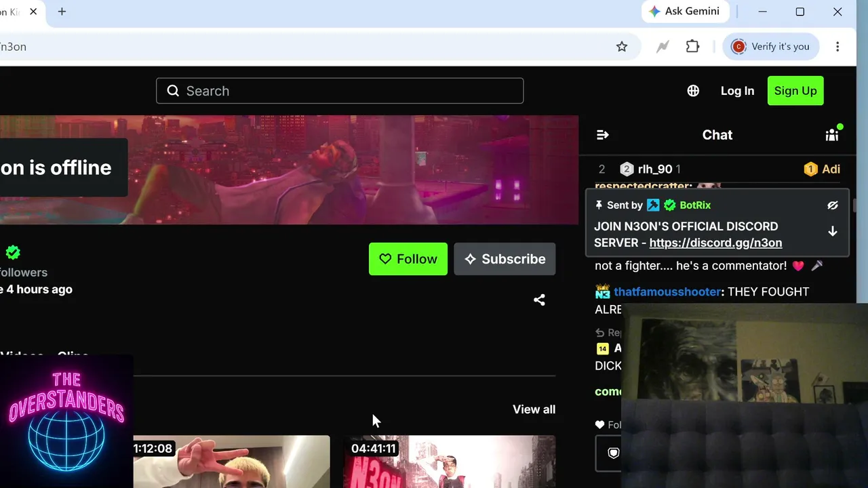Click the verified channel badge icon
Screen dimensions: 868x488
coord(13,253)
